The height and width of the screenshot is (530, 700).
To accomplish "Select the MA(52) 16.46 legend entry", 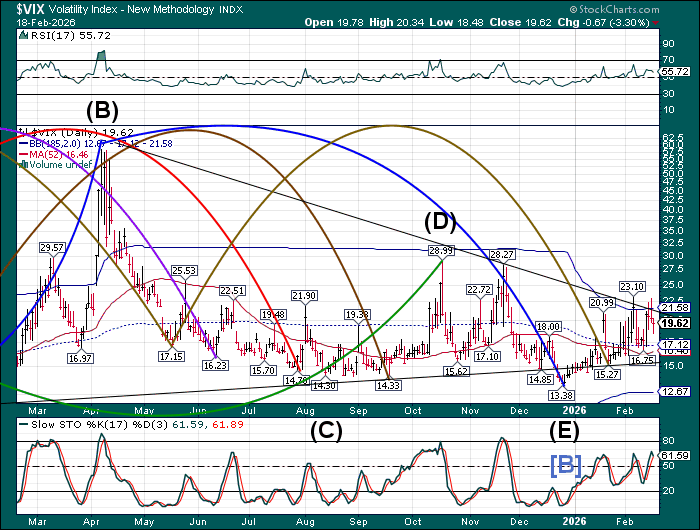I will point(58,153).
